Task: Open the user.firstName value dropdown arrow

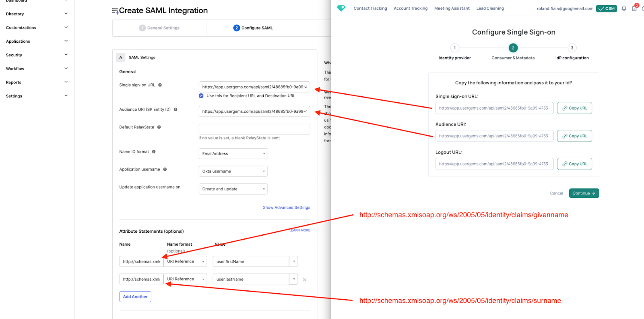Action: click(294, 261)
